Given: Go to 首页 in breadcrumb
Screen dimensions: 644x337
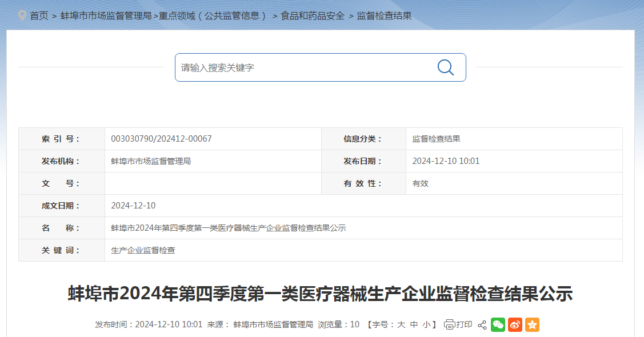Looking at the screenshot, I should point(39,16).
